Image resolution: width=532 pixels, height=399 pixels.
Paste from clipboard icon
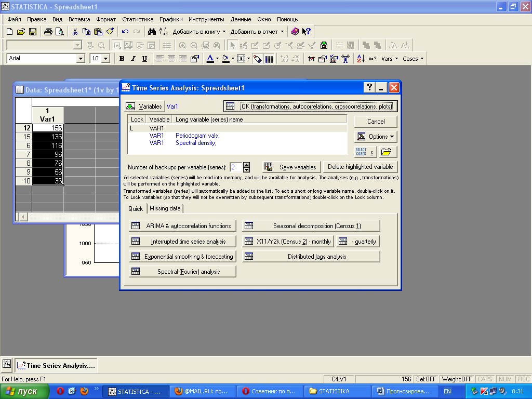pos(98,32)
